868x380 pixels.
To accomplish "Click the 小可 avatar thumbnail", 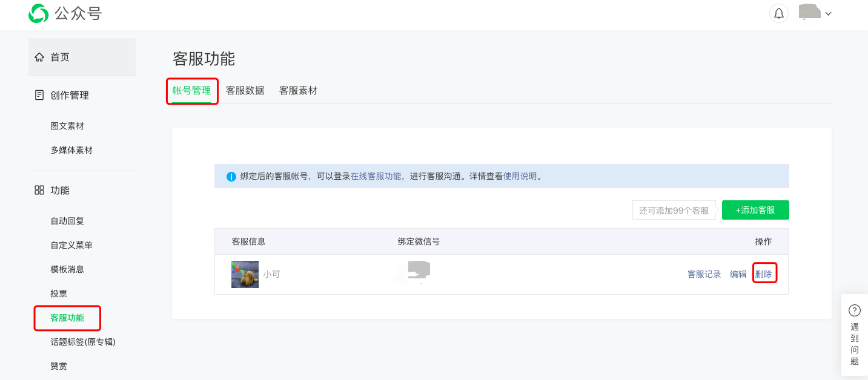I will (x=245, y=274).
